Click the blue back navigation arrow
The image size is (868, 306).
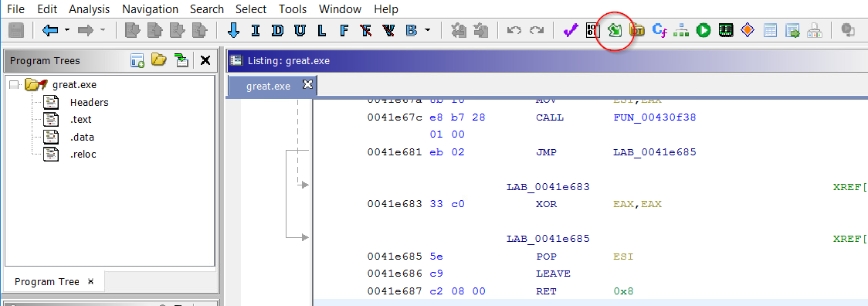click(x=50, y=30)
